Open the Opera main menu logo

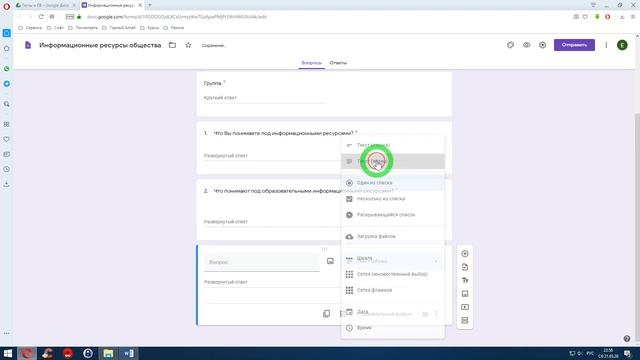pos(6,6)
